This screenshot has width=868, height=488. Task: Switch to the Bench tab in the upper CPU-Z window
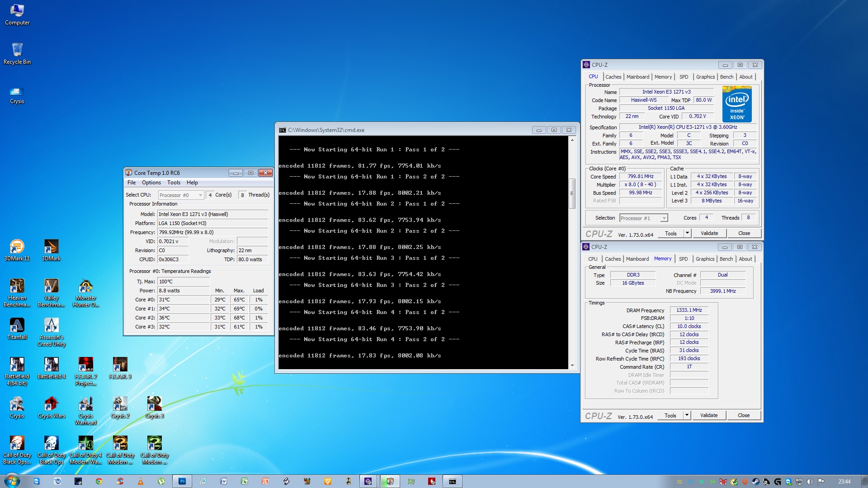tap(726, 77)
